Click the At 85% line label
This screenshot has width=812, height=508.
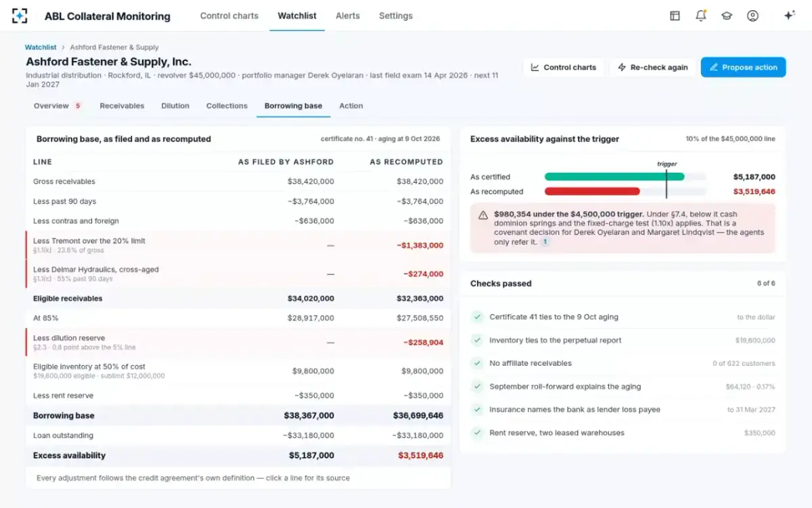[x=46, y=318]
